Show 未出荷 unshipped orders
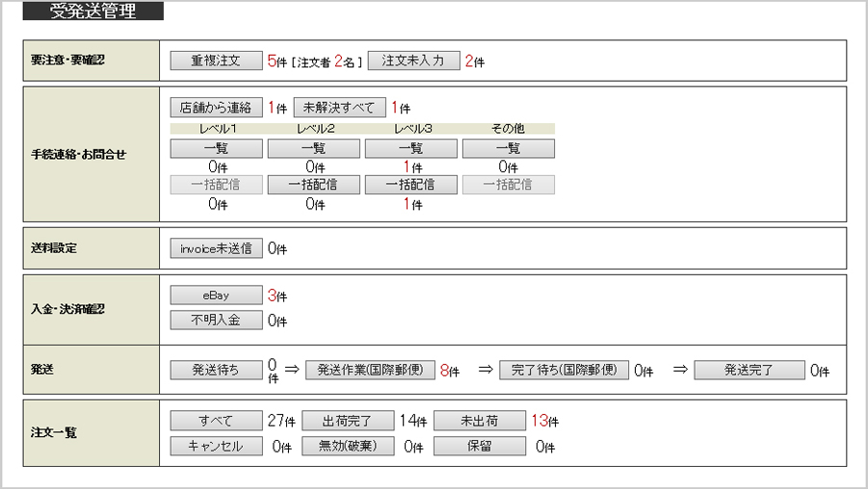Screen dimensions: 868x489 point(480,421)
